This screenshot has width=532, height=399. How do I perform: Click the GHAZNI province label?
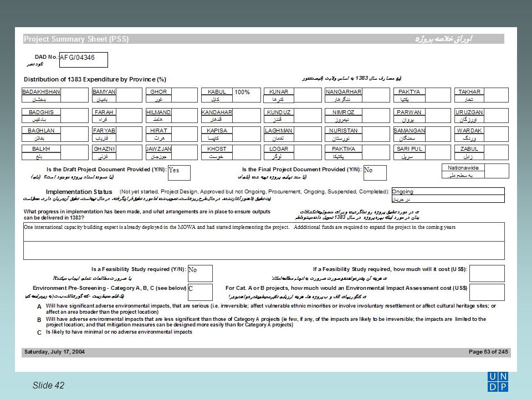(104, 149)
